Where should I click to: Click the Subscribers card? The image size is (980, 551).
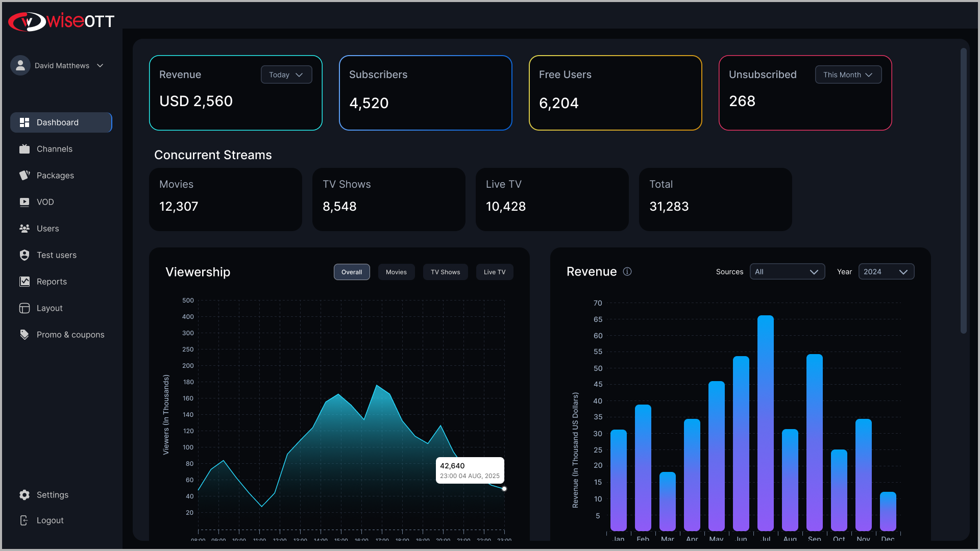426,93
